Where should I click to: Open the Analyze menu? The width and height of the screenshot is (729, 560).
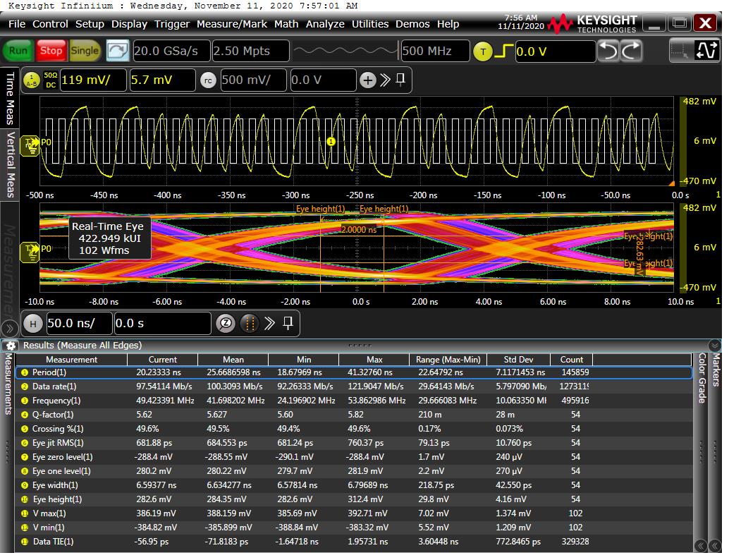[x=325, y=24]
